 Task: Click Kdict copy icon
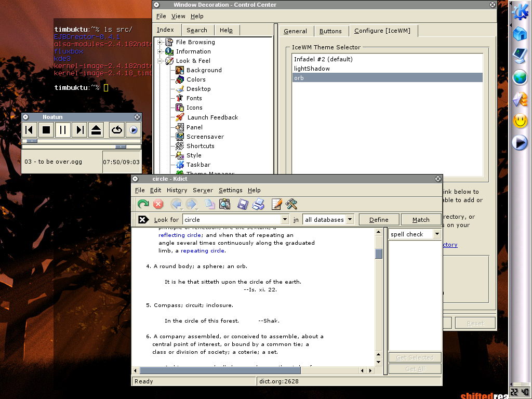pyautogui.click(x=209, y=204)
